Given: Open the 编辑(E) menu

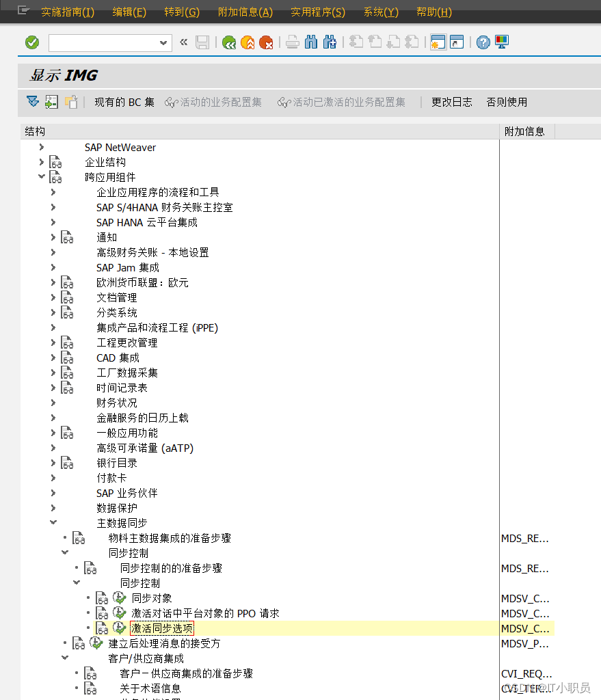Looking at the screenshot, I should click(129, 12).
